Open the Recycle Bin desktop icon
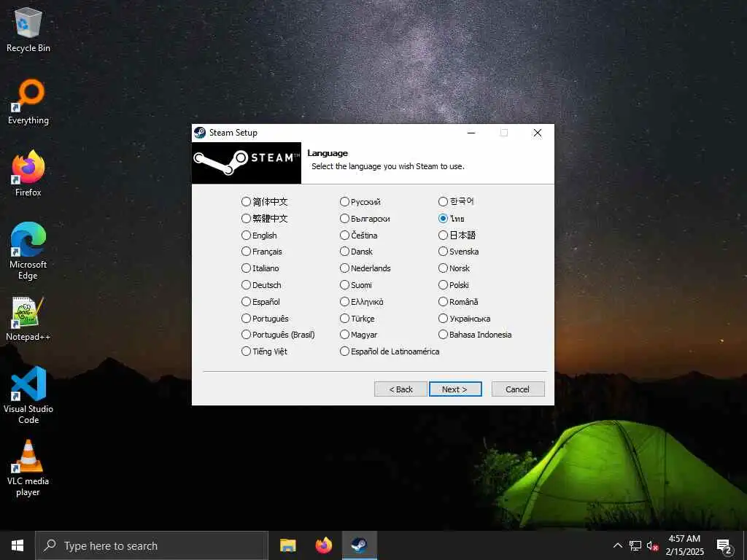 click(x=28, y=29)
